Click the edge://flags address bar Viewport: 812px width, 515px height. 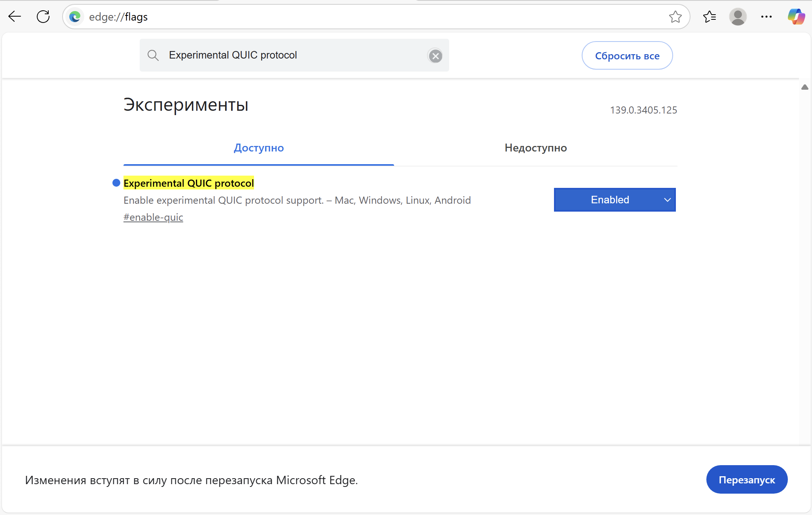[356, 17]
